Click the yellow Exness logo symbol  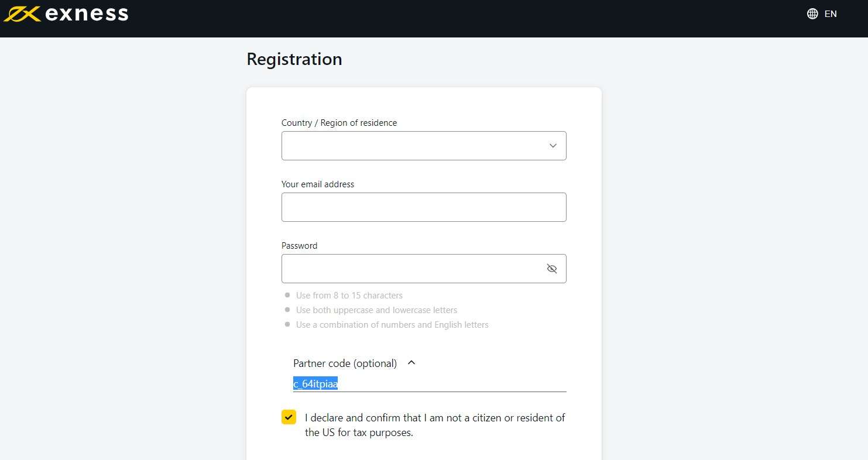coord(22,14)
